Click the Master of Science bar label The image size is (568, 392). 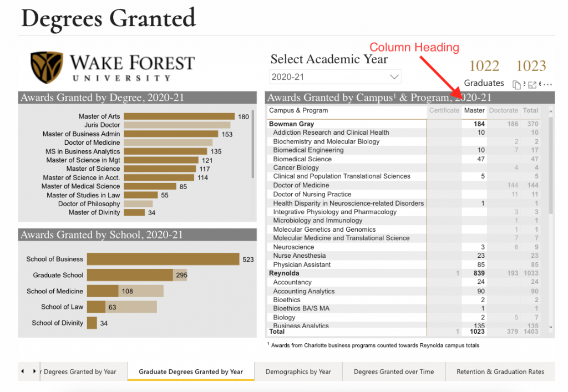93,169
